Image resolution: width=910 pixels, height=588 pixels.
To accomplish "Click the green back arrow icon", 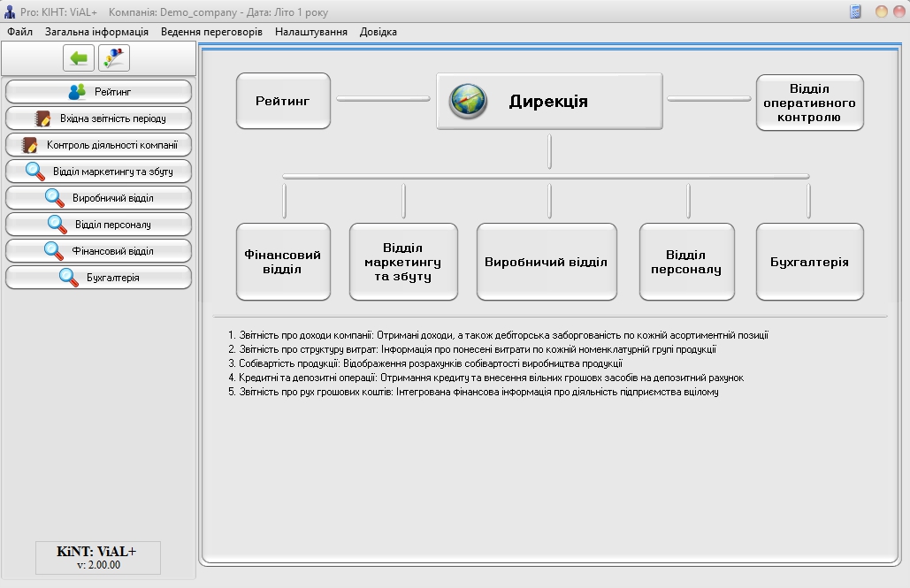I will [x=79, y=58].
